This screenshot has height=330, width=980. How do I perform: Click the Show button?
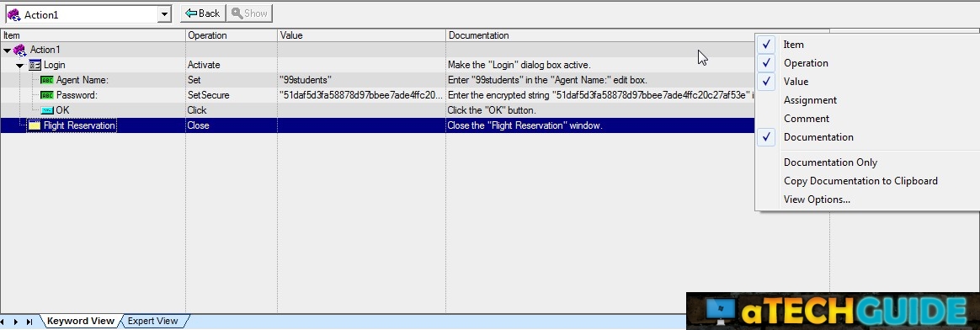[249, 13]
